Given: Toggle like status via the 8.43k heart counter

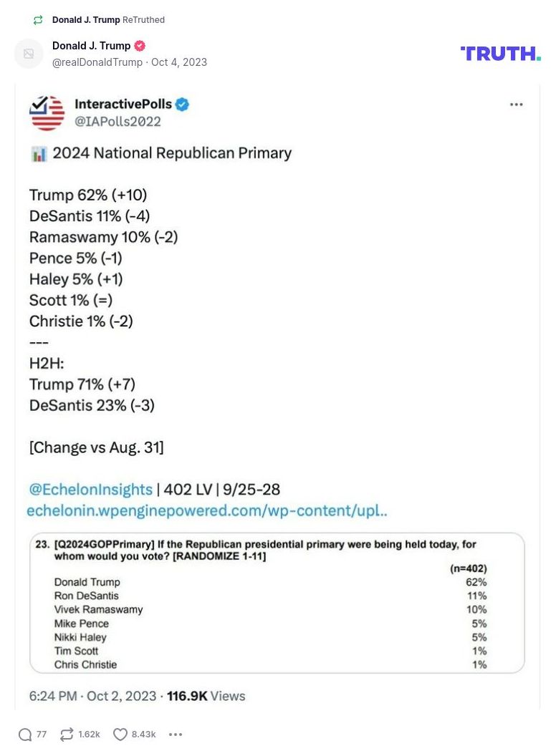Looking at the screenshot, I should (144, 734).
